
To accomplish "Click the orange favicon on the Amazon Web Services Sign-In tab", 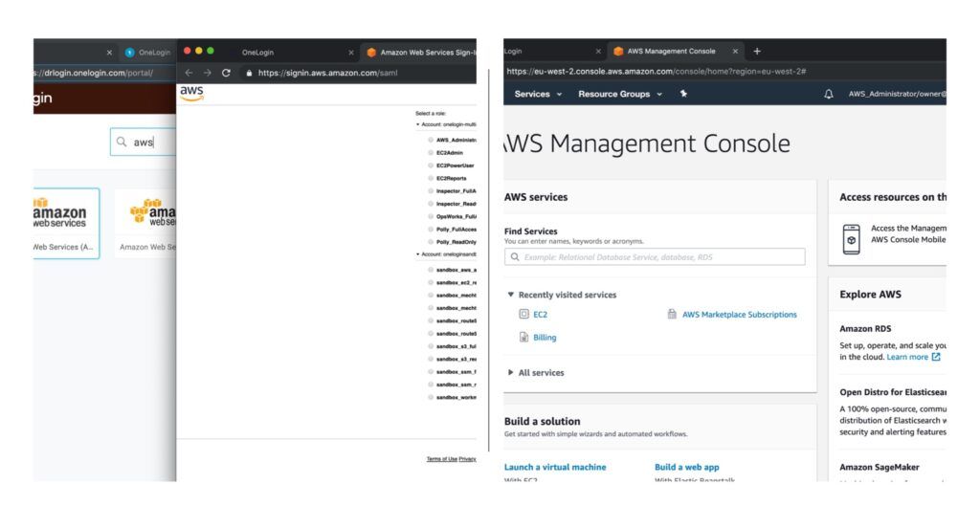I will pyautogui.click(x=371, y=53).
